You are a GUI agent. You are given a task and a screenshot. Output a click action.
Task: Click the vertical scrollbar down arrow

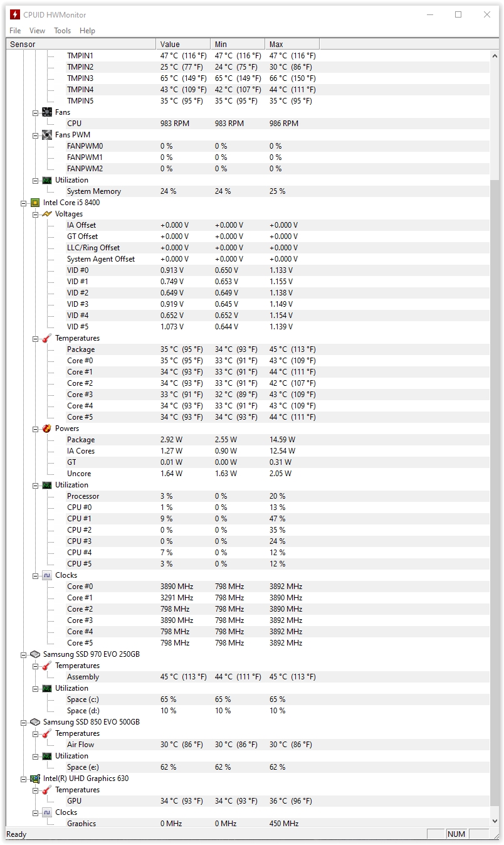495,821
